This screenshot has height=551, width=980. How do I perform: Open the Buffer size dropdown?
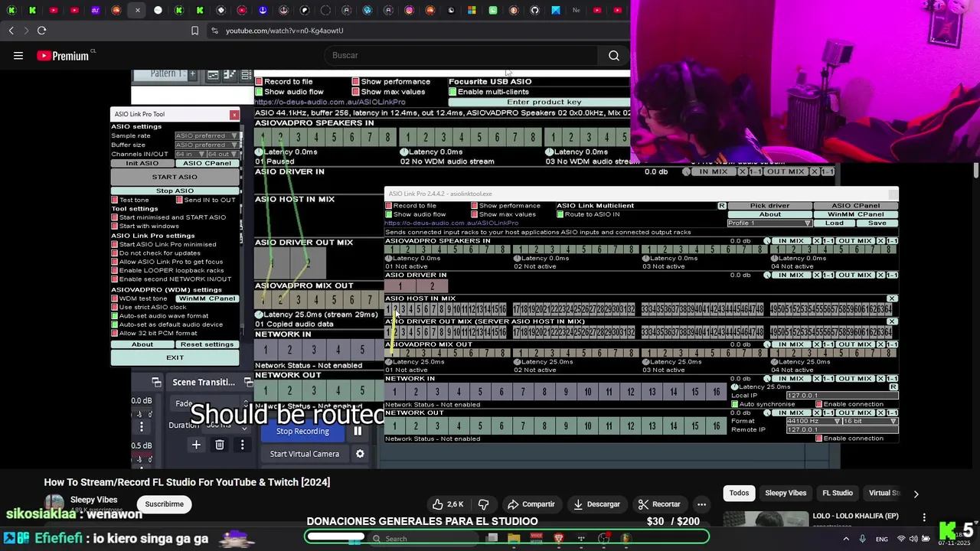click(207, 145)
